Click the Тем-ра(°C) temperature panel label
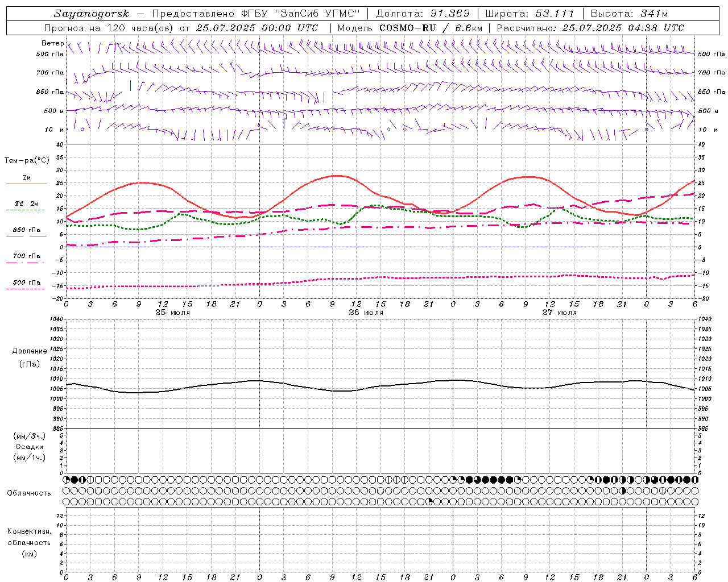Image resolution: width=728 pixels, height=582 pixels. click(x=26, y=161)
